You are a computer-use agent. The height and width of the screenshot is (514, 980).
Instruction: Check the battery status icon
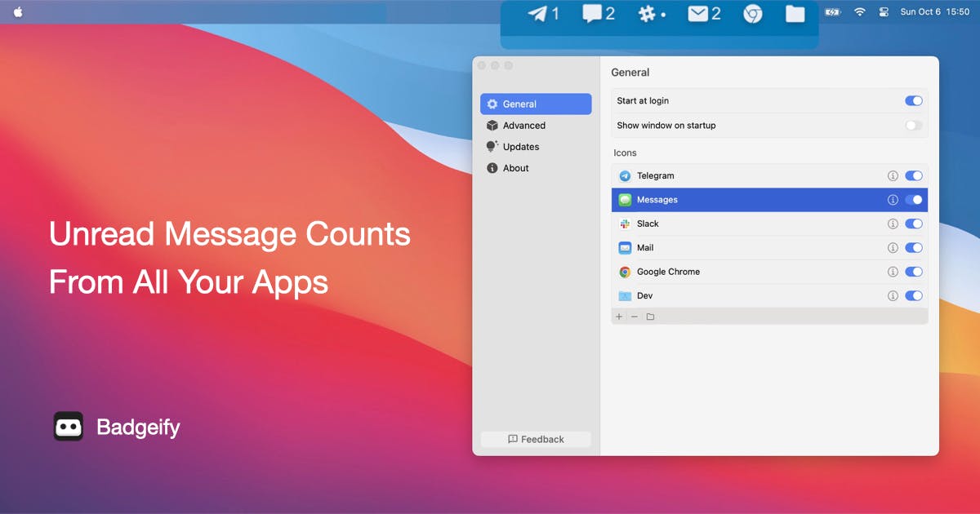pyautogui.click(x=832, y=12)
